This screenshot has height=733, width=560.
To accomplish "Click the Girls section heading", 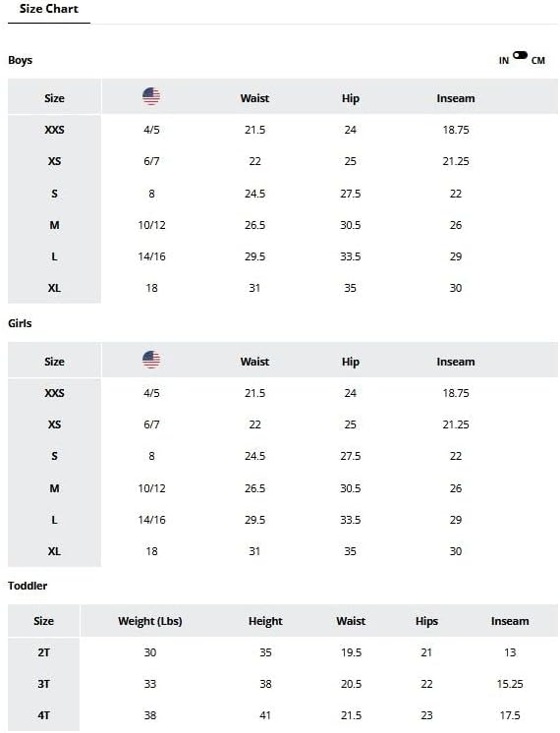I will coord(20,323).
